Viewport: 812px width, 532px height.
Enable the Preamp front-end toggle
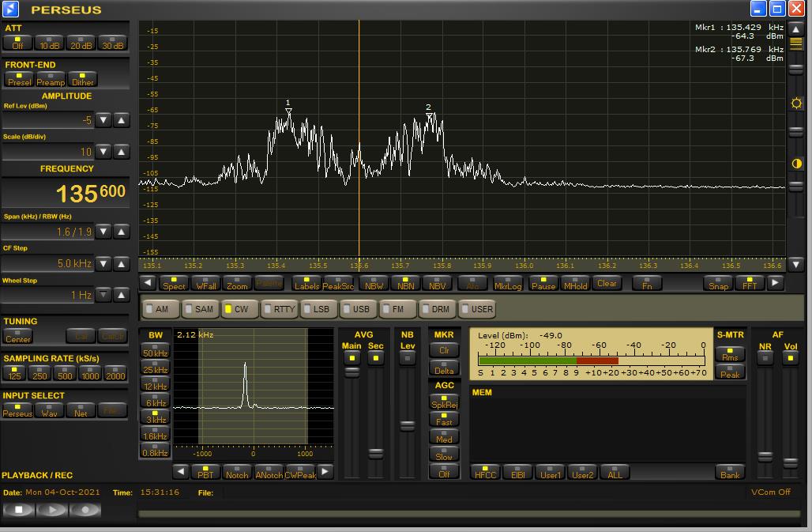click(x=51, y=79)
